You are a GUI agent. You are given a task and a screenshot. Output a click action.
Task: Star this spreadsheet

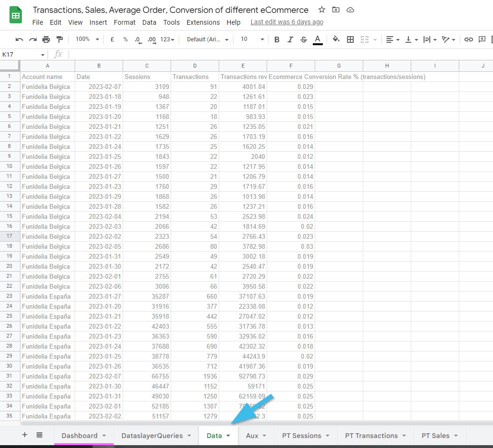click(322, 10)
